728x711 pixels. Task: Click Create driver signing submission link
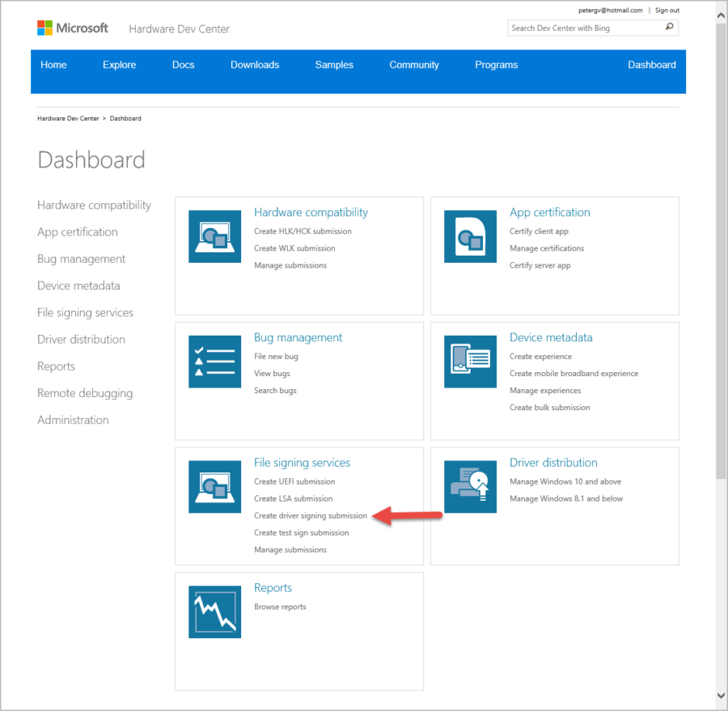click(311, 515)
